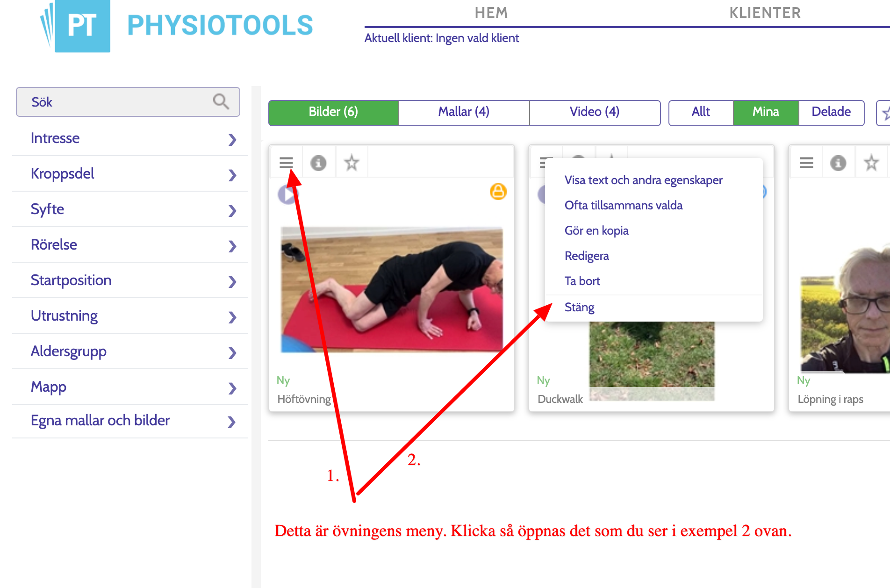Screen dimensions: 890x588
Task: Open the Höftövning card hamburger menu
Action: pyautogui.click(x=286, y=163)
